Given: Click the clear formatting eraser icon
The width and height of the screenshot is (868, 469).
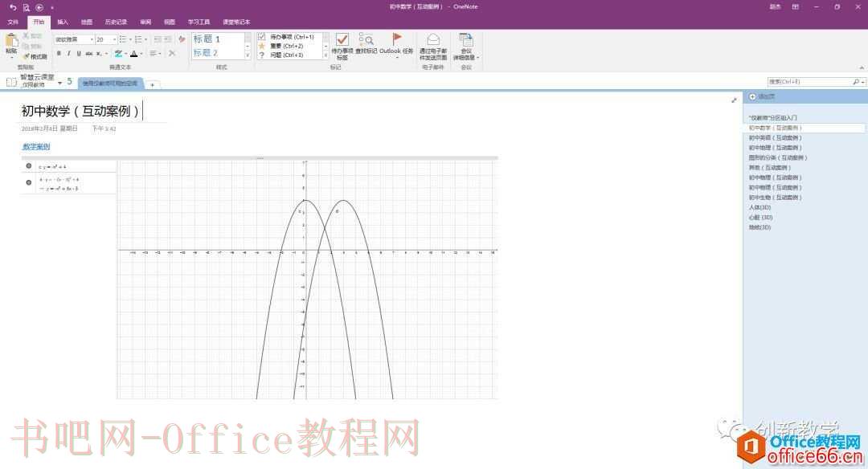Looking at the screenshot, I should [x=182, y=39].
